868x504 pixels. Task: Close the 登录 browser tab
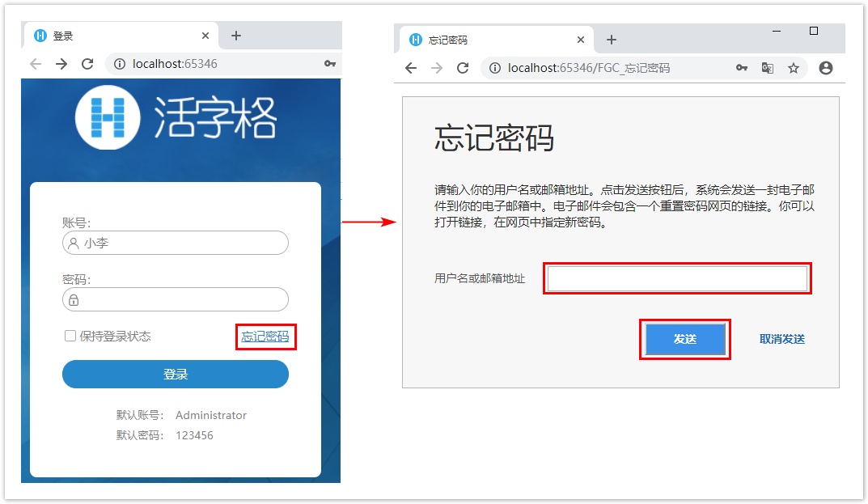(205, 36)
